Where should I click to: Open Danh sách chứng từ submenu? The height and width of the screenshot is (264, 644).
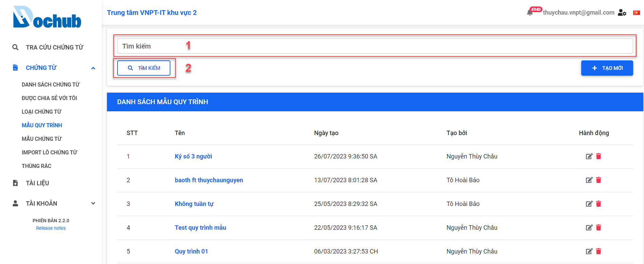(51, 84)
